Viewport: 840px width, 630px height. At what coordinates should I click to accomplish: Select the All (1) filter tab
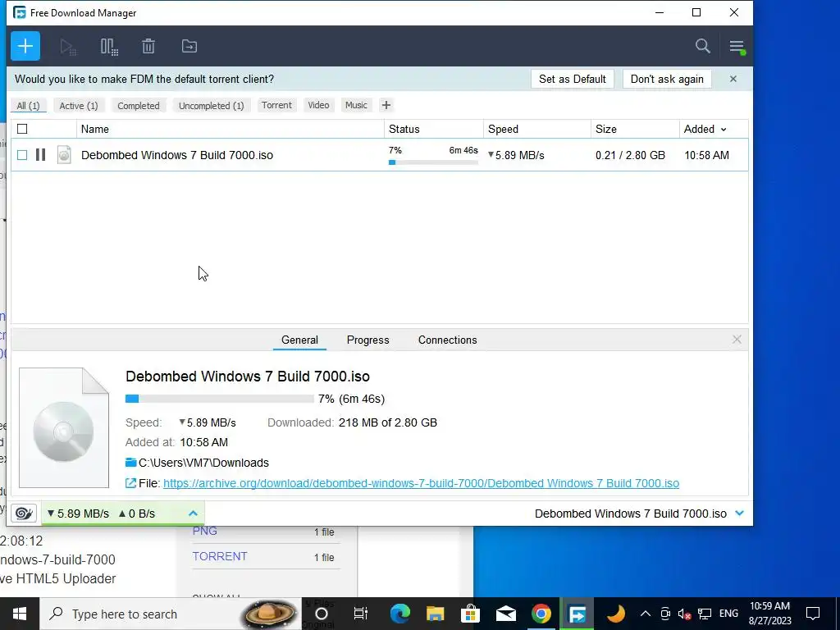click(29, 106)
